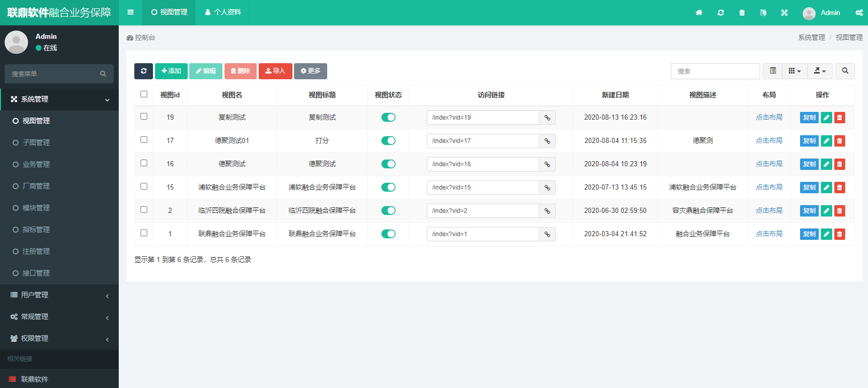Tick the checkbox for view id 16
The height and width of the screenshot is (388, 868).
coord(144,163)
